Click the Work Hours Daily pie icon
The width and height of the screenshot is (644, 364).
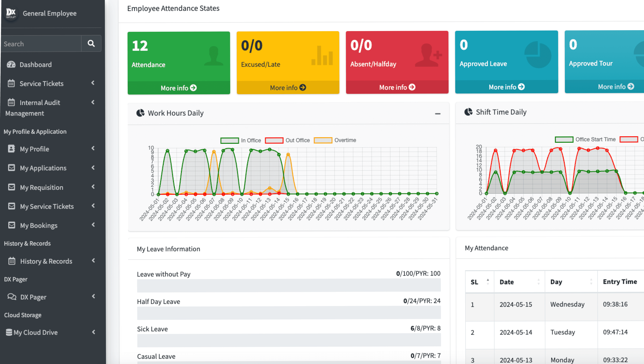click(x=140, y=113)
